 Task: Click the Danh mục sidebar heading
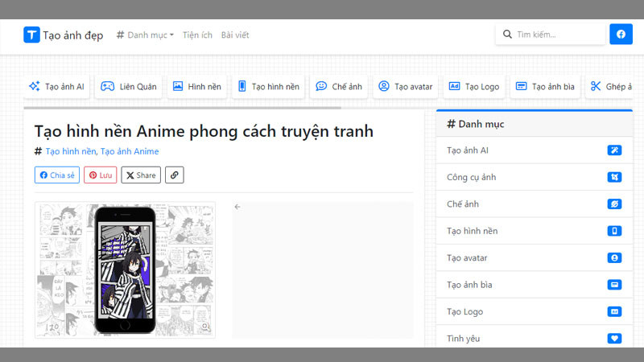pyautogui.click(x=476, y=124)
